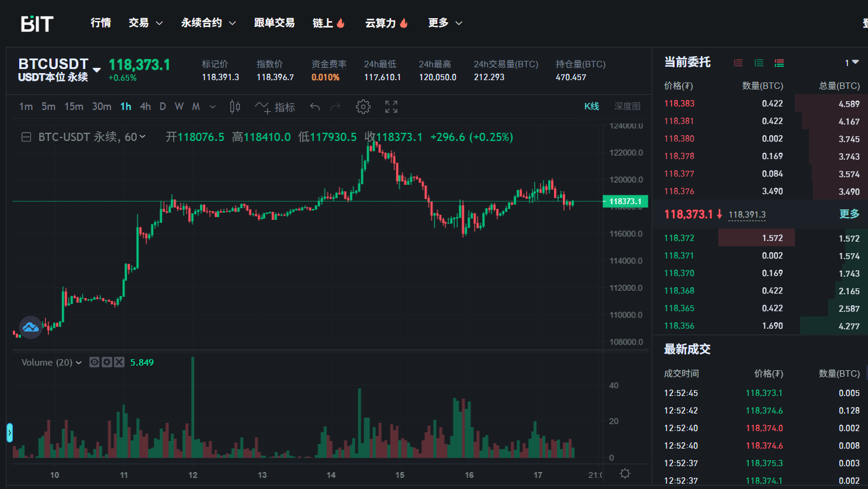Image resolution: width=868 pixels, height=489 pixels.
Task: Click the undo arrow in chart toolbar
Action: click(315, 106)
